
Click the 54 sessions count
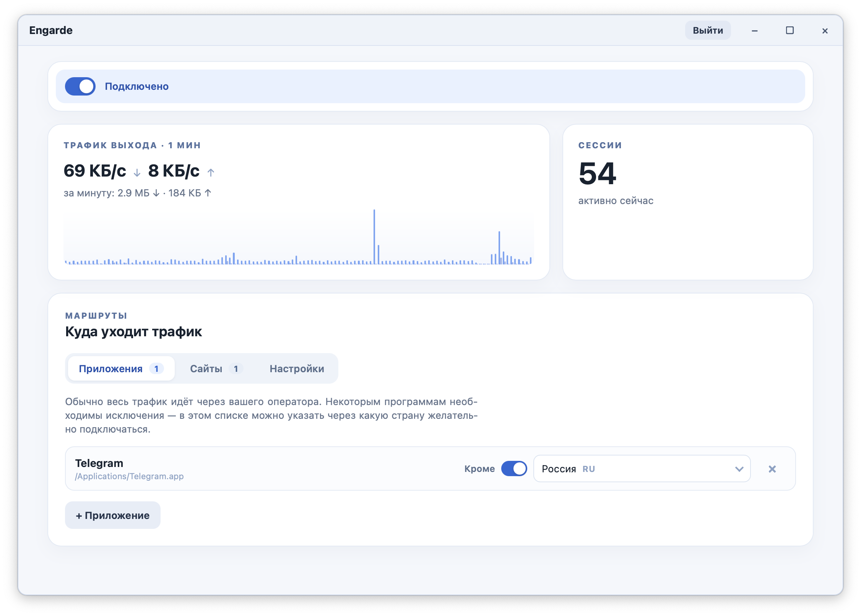click(598, 173)
